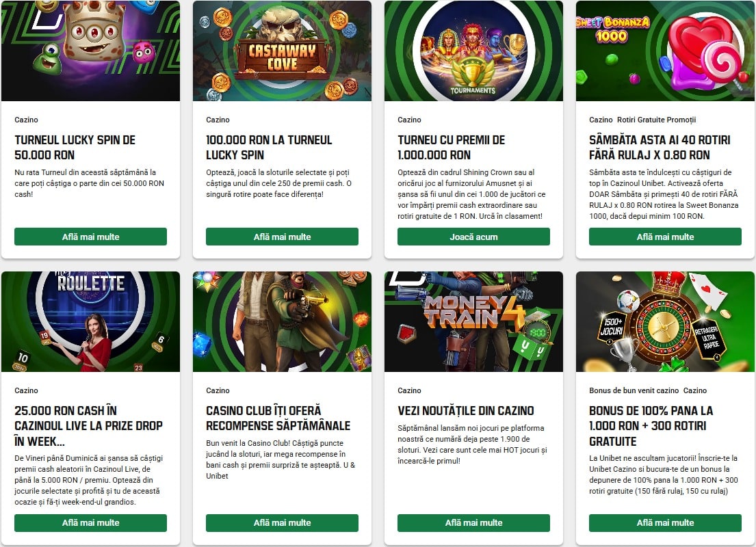Click 'Află mai multe' for Prize Drop live casino
The width and height of the screenshot is (756, 547).
90,523
